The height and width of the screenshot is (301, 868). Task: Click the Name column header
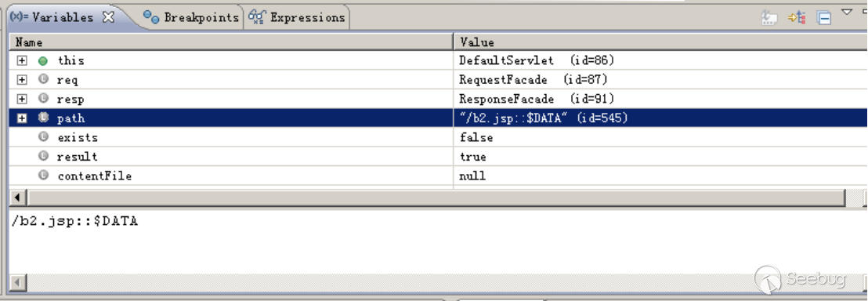pyautogui.click(x=231, y=42)
